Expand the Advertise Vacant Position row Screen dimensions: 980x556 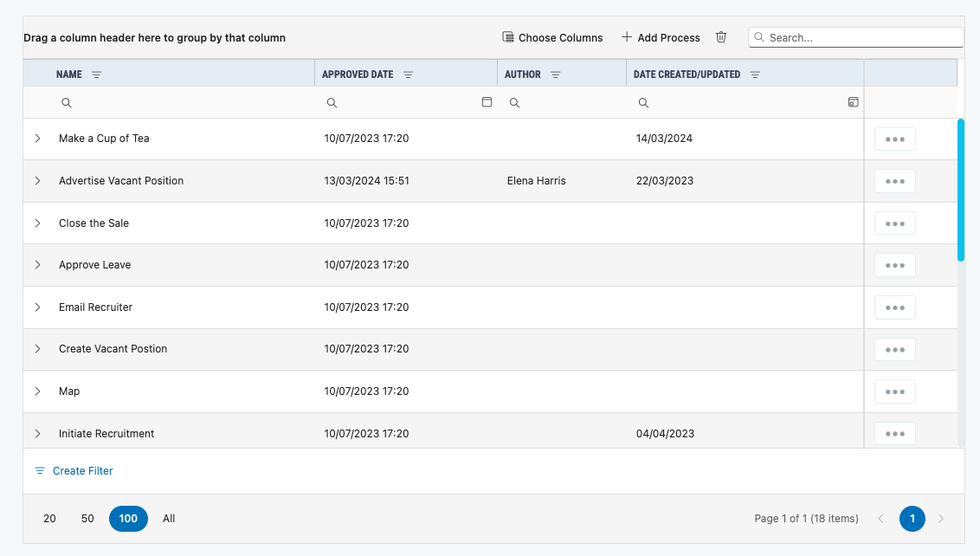point(37,181)
